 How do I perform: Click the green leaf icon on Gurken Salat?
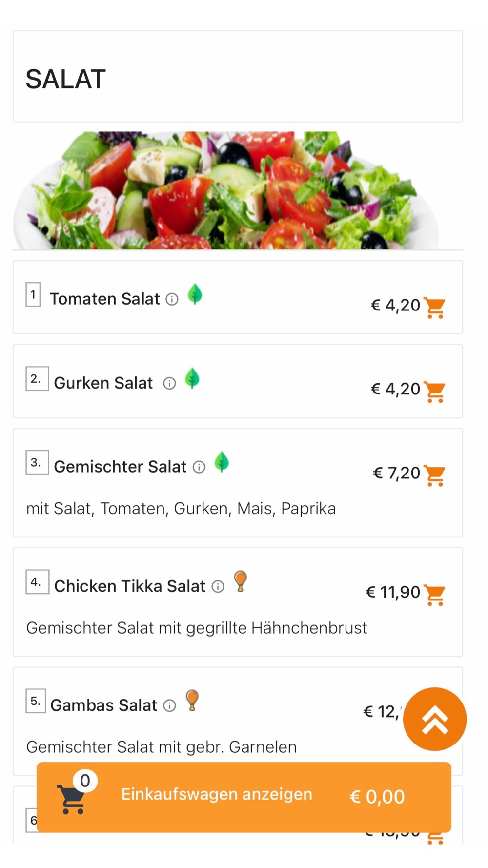tap(192, 378)
